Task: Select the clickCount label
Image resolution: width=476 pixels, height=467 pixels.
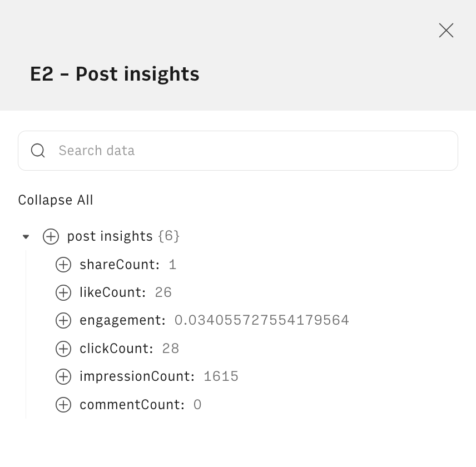Action: [116, 349]
